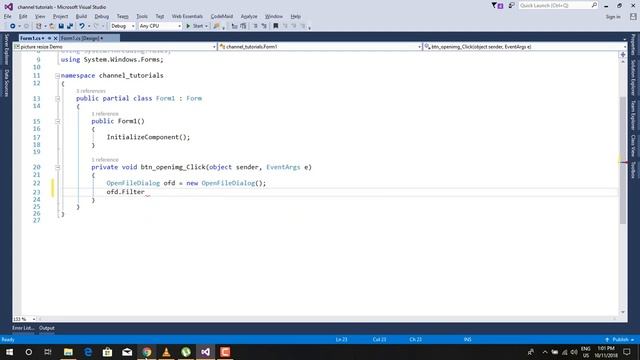The height and width of the screenshot is (360, 640).
Task: Close the Form1.cs tab
Action: click(x=56, y=38)
